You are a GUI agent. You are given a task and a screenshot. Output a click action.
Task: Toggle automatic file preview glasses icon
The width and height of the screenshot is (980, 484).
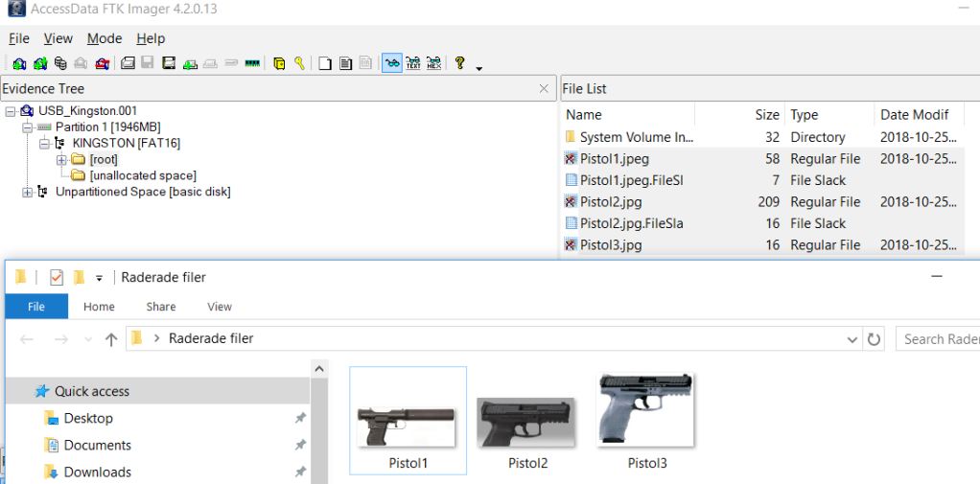(x=391, y=63)
